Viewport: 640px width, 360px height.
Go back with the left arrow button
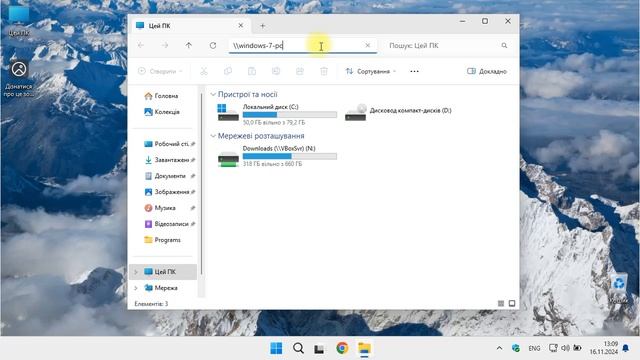[141, 45]
